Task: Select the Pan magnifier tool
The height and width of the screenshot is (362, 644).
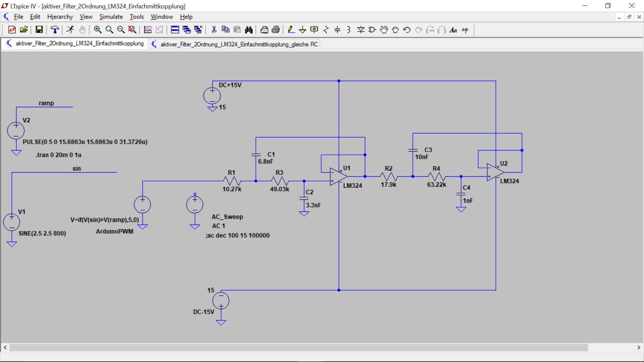Action: (x=109, y=30)
